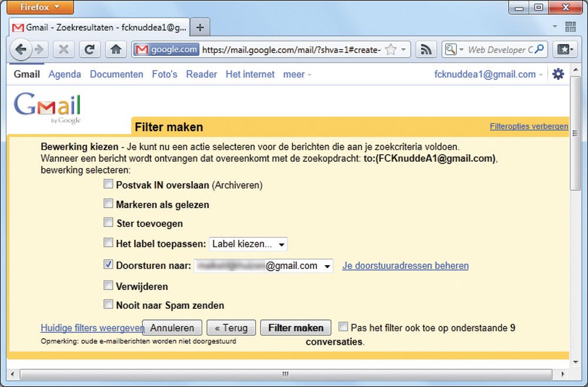Open the RSS feed subscribe icon
The image size is (588, 387).
[426, 49]
